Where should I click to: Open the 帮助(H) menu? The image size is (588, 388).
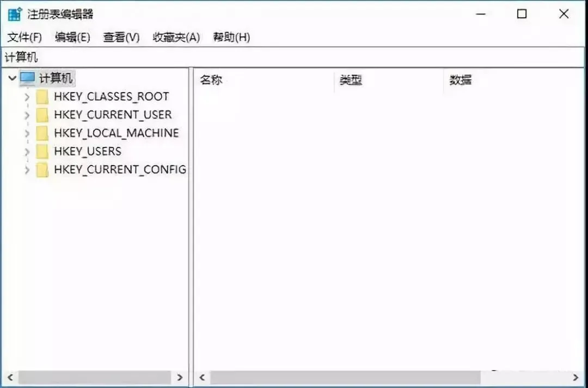[231, 37]
